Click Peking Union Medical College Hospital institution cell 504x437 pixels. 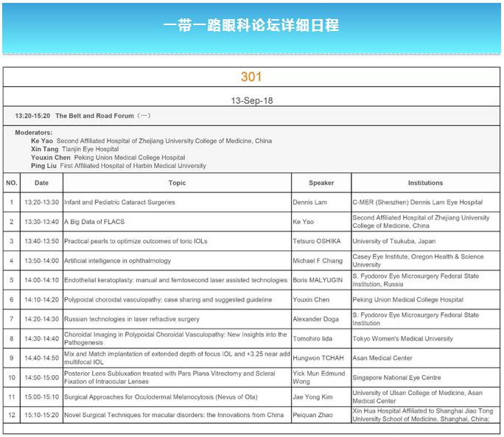coord(408,300)
